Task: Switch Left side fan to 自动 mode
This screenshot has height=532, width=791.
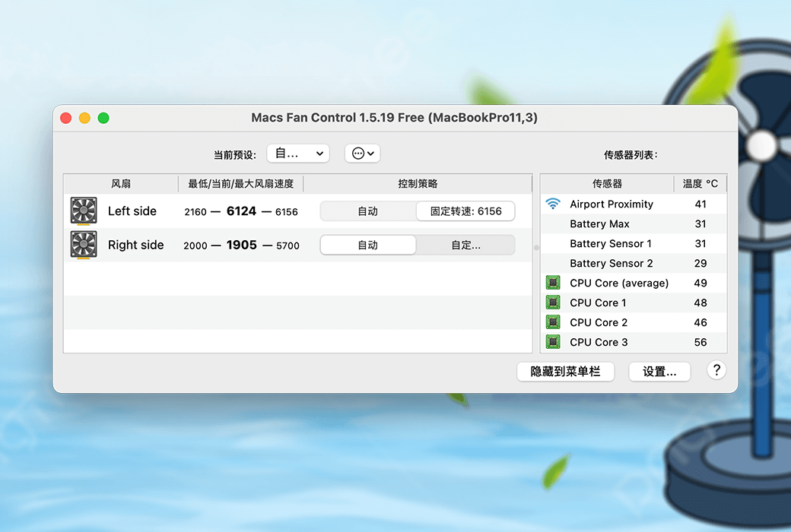Action: (368, 211)
